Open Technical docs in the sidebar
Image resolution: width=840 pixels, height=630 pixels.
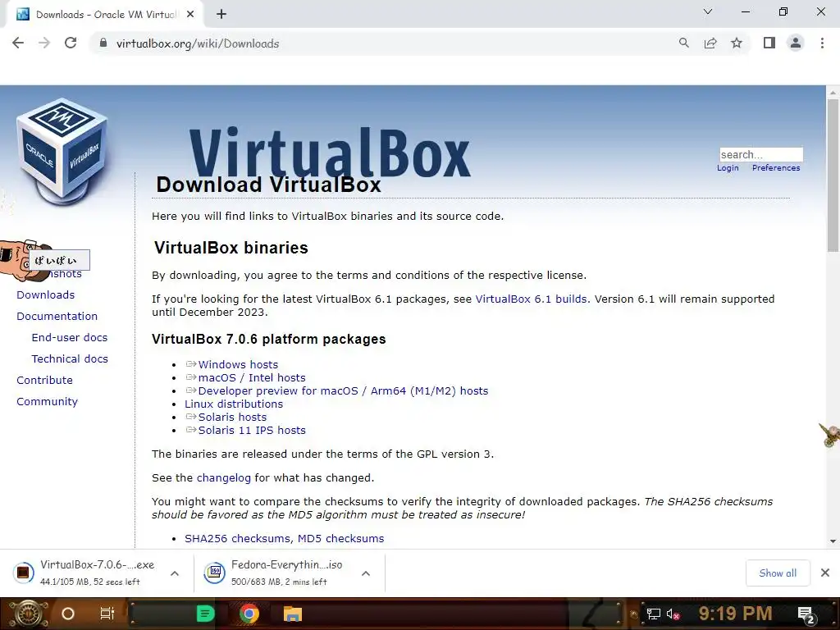(70, 359)
